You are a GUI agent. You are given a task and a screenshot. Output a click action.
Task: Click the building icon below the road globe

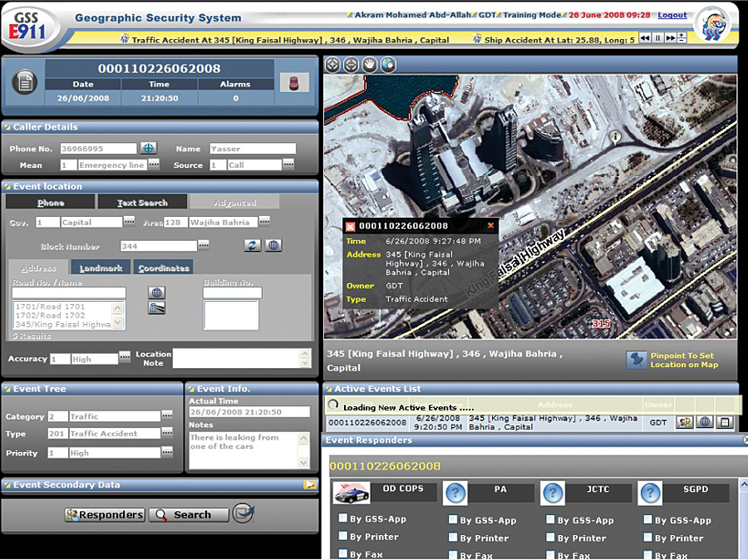[x=156, y=308]
